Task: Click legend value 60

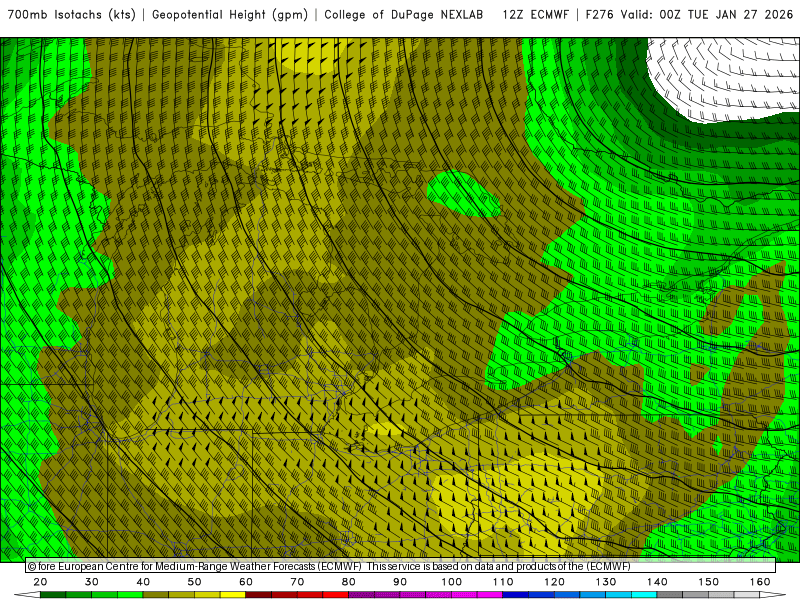Action: pos(246,582)
